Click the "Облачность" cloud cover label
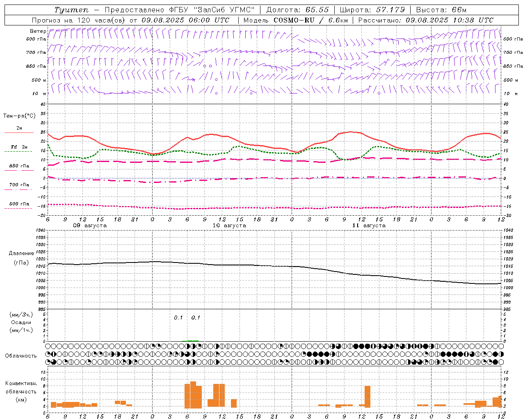The width and height of the screenshot is (525, 420). (21, 356)
